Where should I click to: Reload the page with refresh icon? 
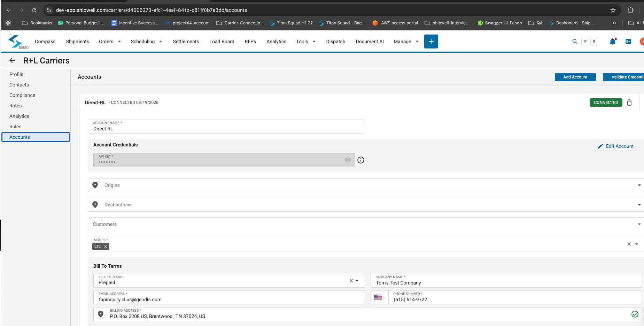click(x=34, y=10)
